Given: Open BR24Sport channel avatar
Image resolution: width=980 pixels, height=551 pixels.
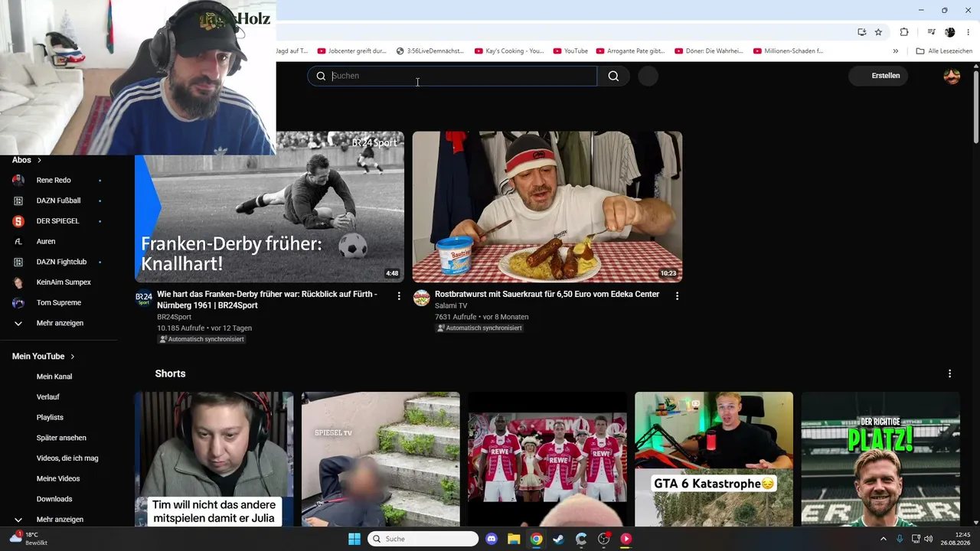Looking at the screenshot, I should click(144, 298).
